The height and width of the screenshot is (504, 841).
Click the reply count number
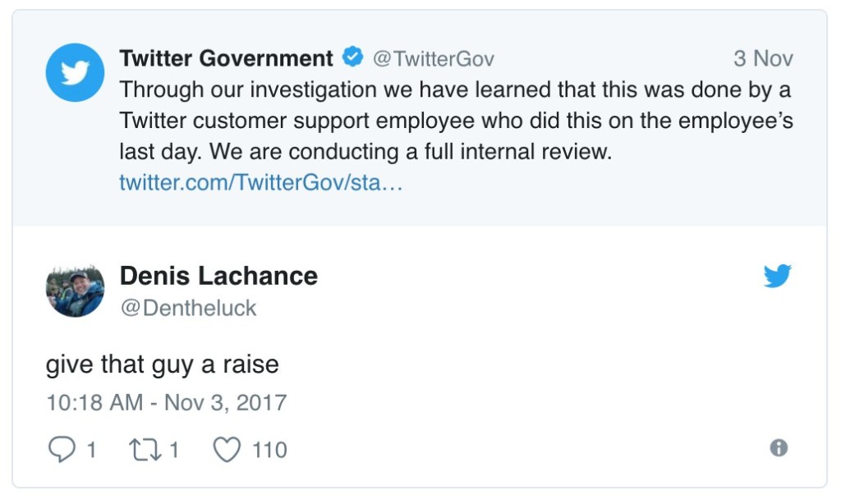coord(91,450)
